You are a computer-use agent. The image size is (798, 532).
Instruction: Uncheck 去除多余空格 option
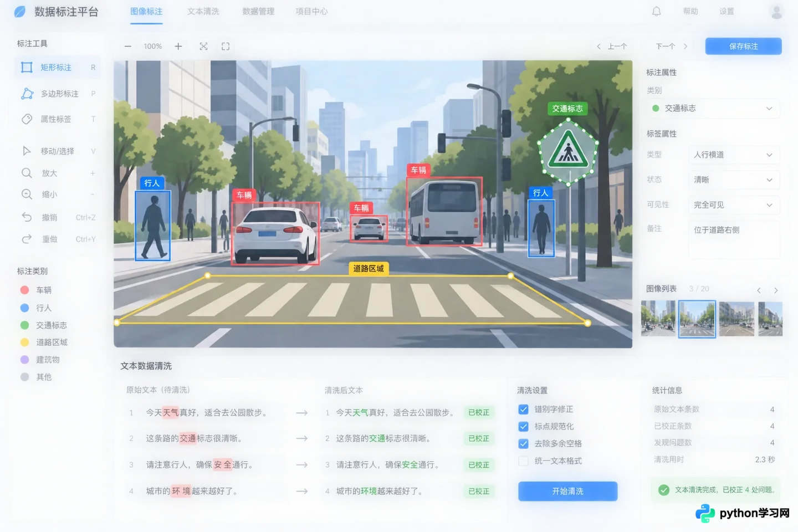coord(523,444)
